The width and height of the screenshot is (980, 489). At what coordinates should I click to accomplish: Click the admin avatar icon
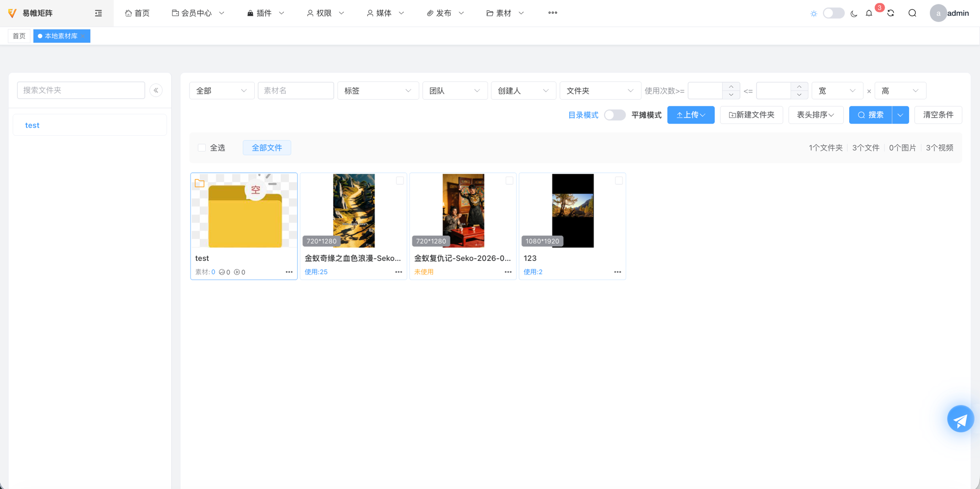(x=938, y=13)
